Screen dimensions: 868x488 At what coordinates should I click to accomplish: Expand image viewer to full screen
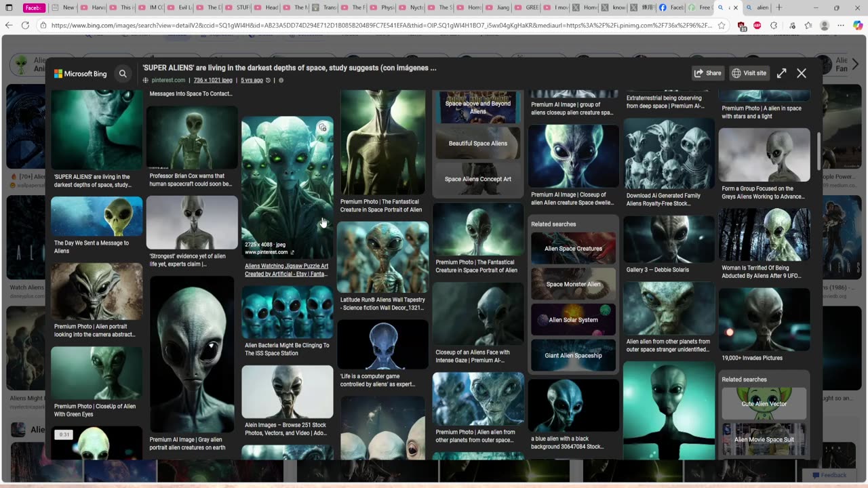[x=781, y=73]
